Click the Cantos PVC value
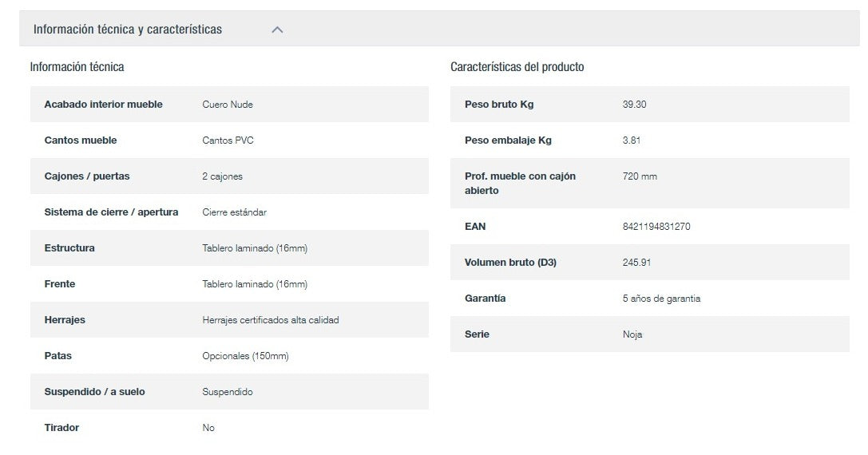 (x=228, y=140)
